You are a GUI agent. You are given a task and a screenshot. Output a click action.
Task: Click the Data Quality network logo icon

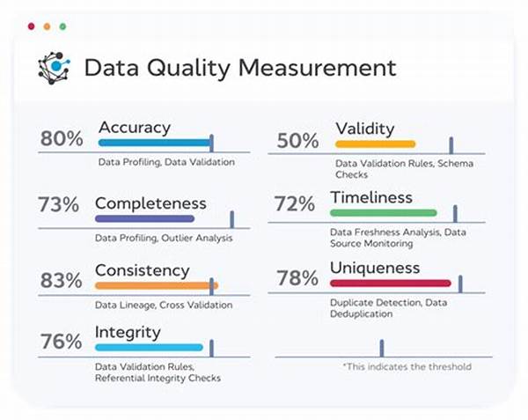click(x=55, y=68)
